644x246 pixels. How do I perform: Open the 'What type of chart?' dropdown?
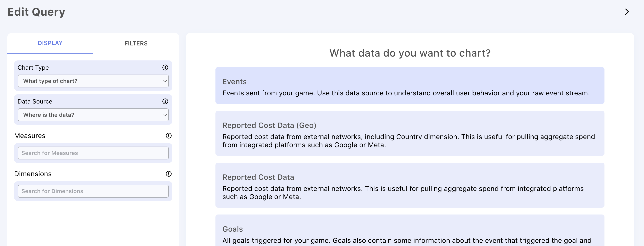click(x=93, y=81)
